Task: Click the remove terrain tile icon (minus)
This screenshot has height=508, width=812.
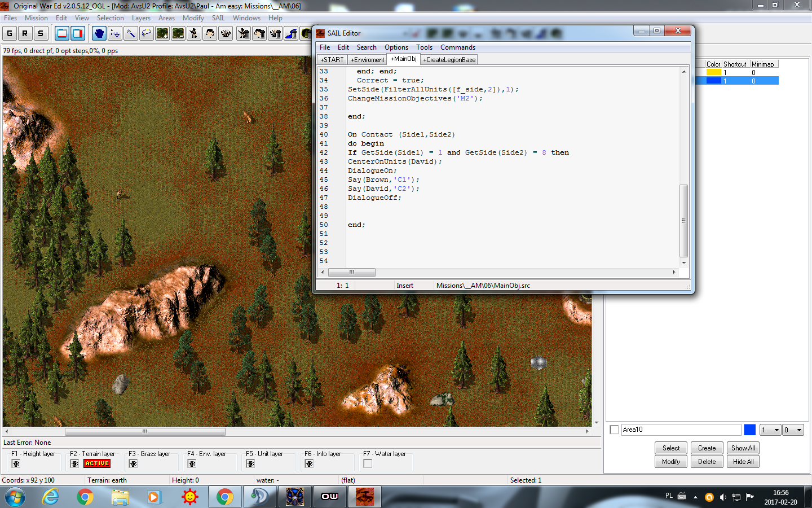Action: coord(178,33)
